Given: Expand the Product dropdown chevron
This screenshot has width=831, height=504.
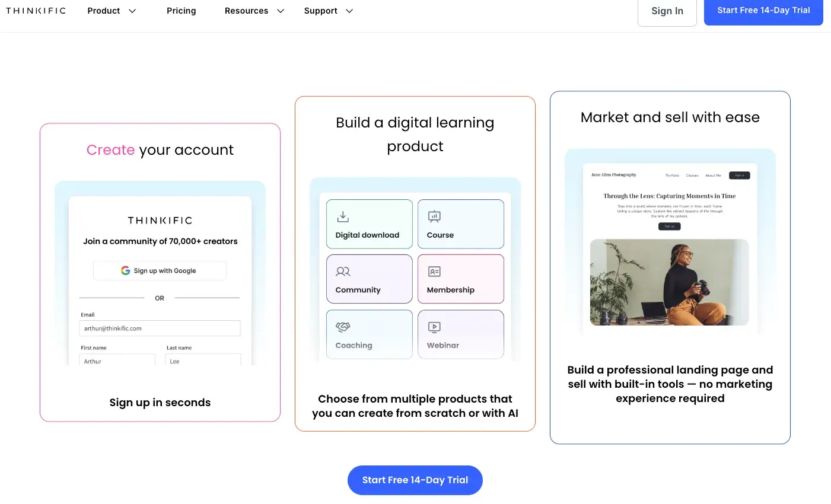Looking at the screenshot, I should pyautogui.click(x=132, y=11).
